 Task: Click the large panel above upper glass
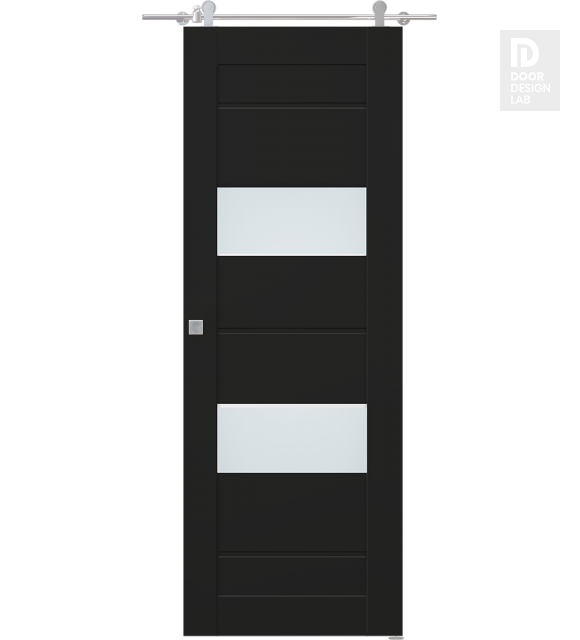291,147
